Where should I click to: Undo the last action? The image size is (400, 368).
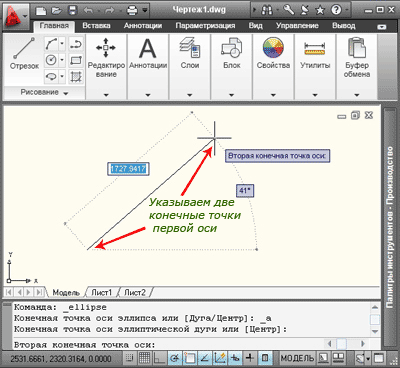89,11
